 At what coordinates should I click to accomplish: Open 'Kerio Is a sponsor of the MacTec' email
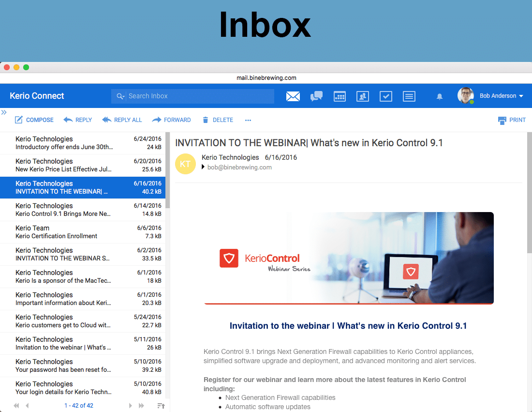click(x=83, y=276)
